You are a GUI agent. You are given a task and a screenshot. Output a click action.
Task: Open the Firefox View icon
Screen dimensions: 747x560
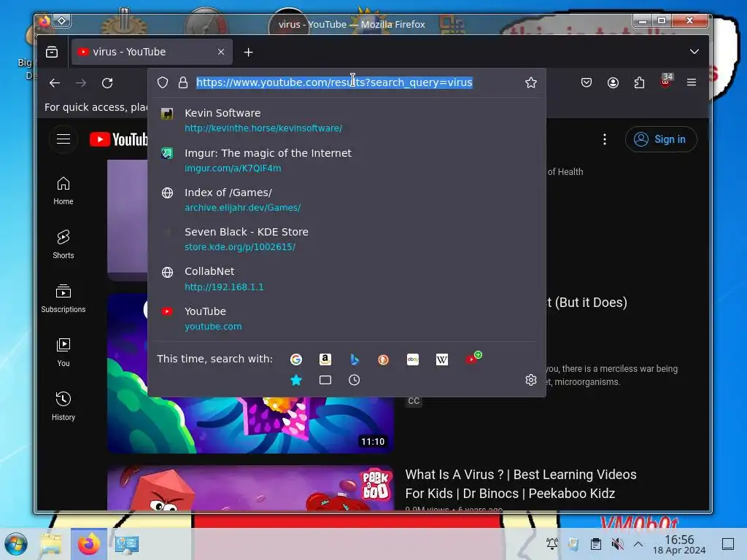pos(52,52)
